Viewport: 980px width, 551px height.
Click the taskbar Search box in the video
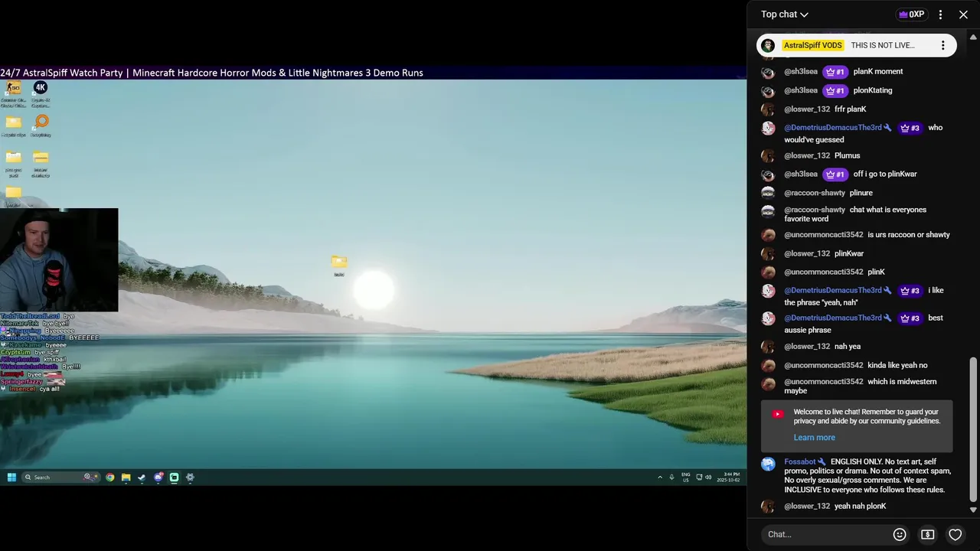pyautogui.click(x=60, y=478)
